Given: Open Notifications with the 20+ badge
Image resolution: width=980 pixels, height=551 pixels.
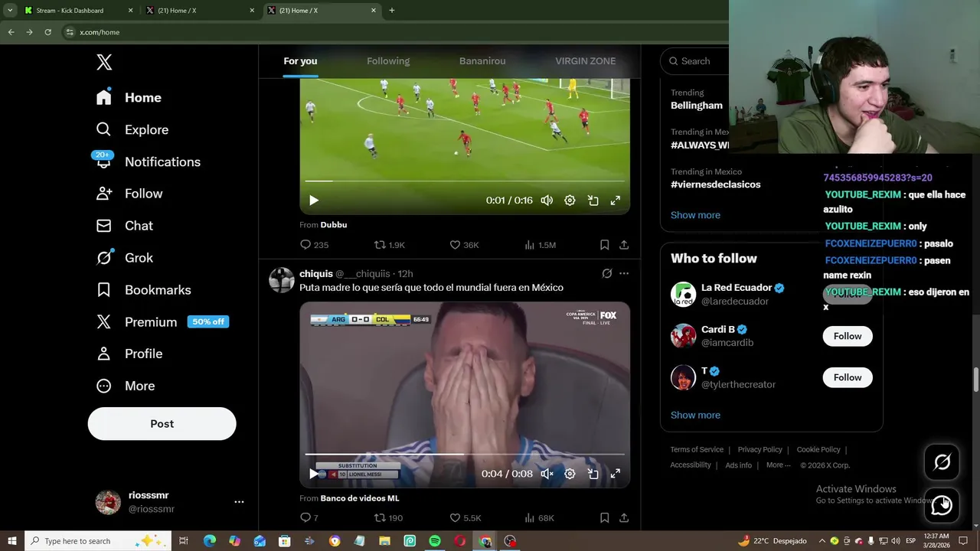Looking at the screenshot, I should (x=148, y=161).
